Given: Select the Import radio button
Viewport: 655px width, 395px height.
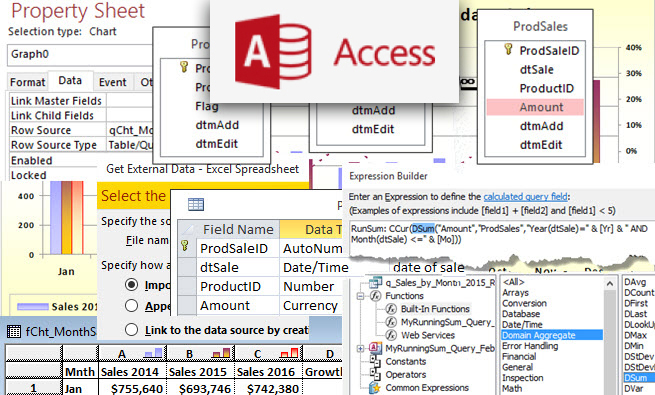Looking at the screenshot, I should tap(131, 285).
